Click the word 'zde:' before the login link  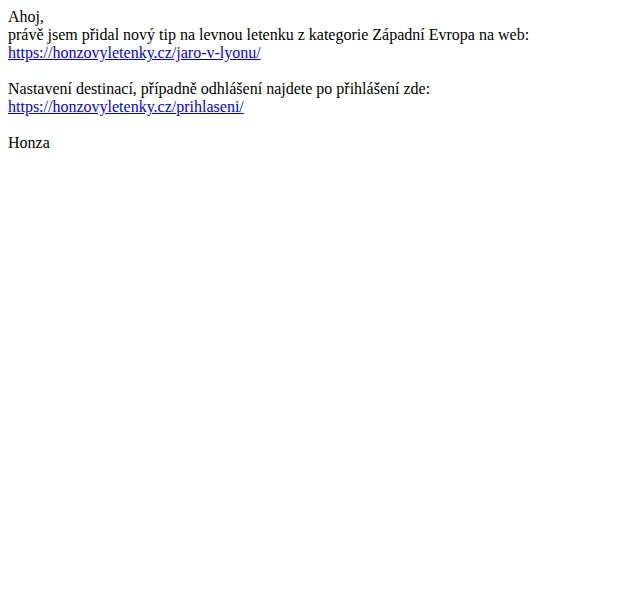coord(417,89)
